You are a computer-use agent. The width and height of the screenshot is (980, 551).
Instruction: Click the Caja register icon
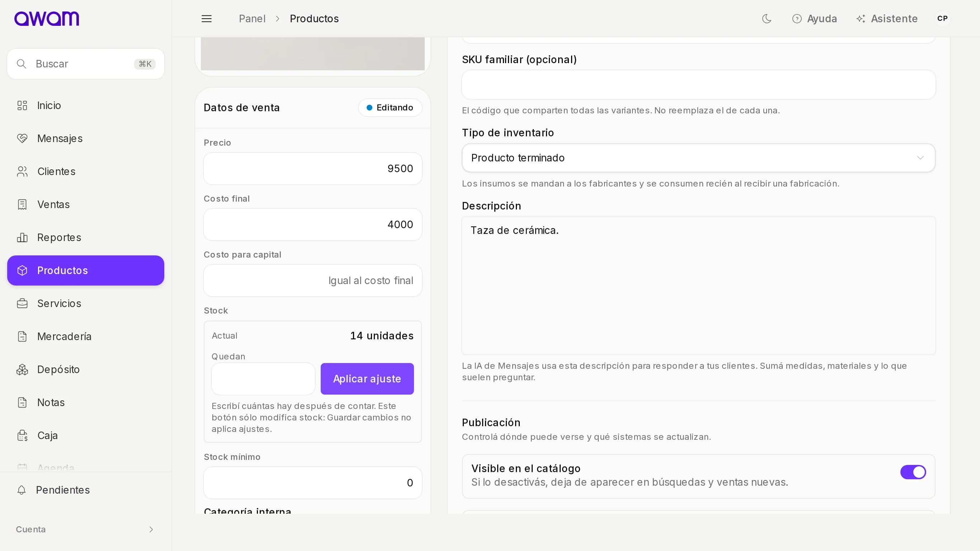pos(22,435)
